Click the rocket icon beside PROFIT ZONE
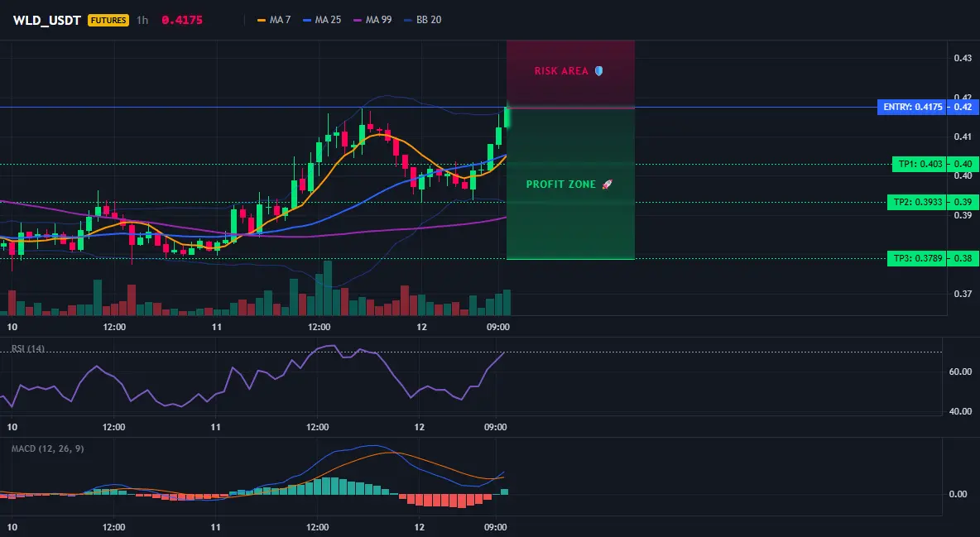This screenshot has width=980, height=537. pos(607,185)
